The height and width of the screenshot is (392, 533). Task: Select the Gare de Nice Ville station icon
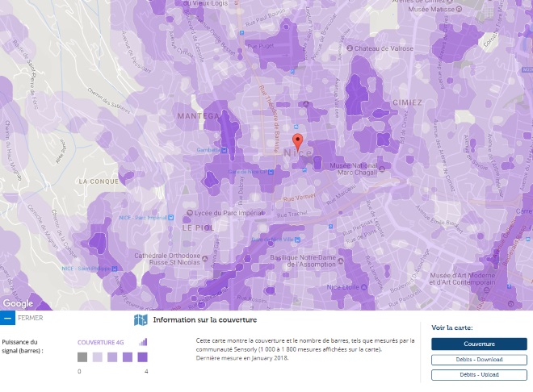[298, 240]
